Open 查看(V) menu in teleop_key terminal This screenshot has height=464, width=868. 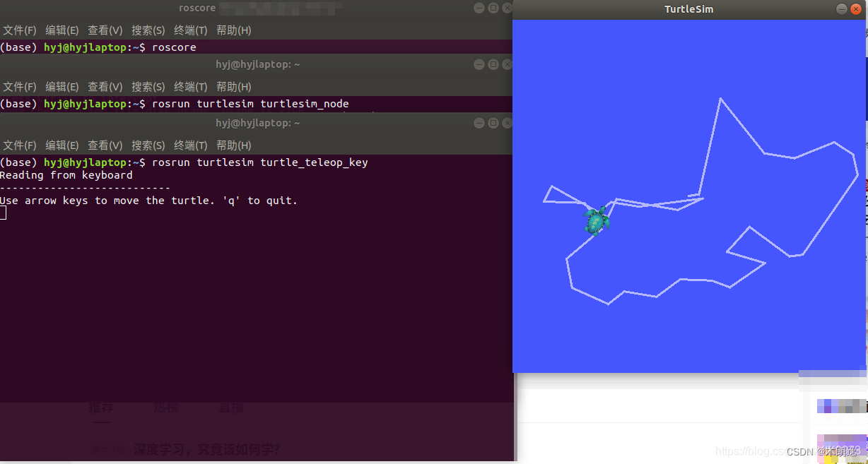pos(105,145)
